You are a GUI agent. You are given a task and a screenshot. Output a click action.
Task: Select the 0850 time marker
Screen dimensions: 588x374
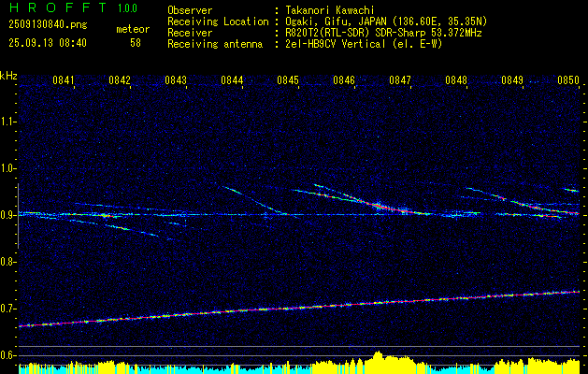coord(568,80)
